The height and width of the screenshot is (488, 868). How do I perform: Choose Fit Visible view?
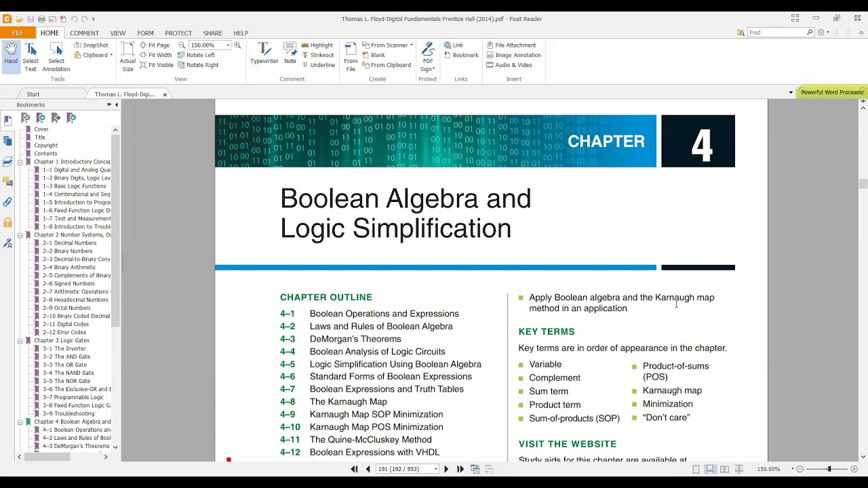pyautogui.click(x=157, y=65)
